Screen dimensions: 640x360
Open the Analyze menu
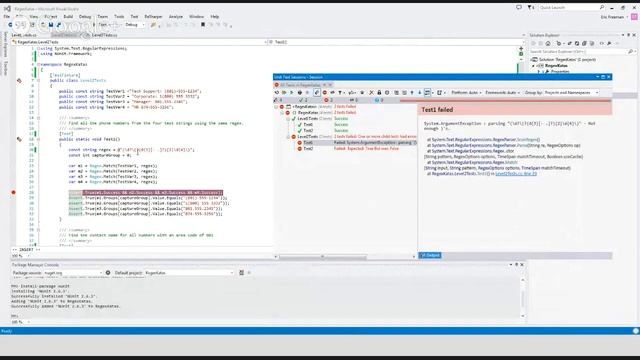176,17
